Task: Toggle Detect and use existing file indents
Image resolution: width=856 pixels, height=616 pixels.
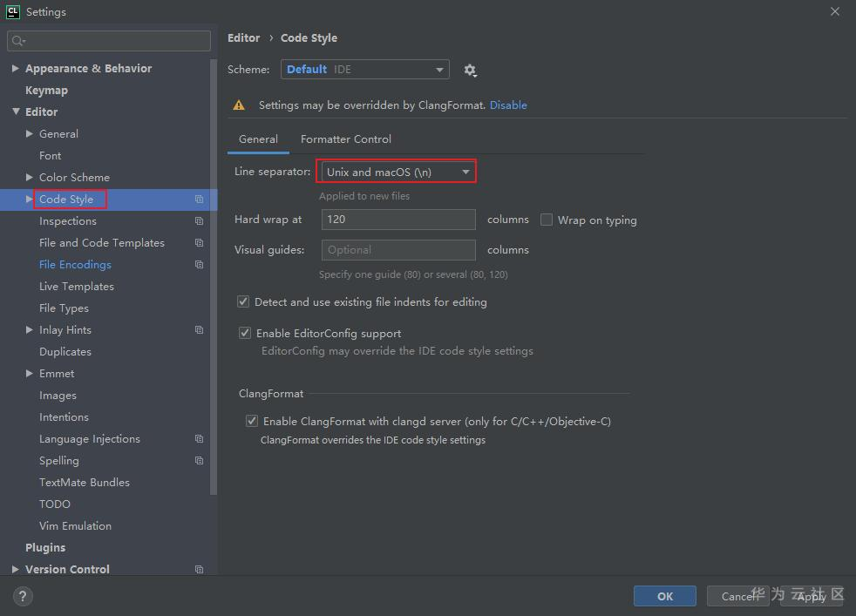Action: [x=243, y=302]
